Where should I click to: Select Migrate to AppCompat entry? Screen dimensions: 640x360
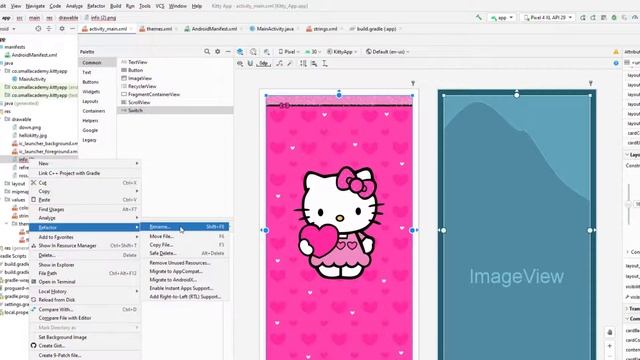(184, 271)
